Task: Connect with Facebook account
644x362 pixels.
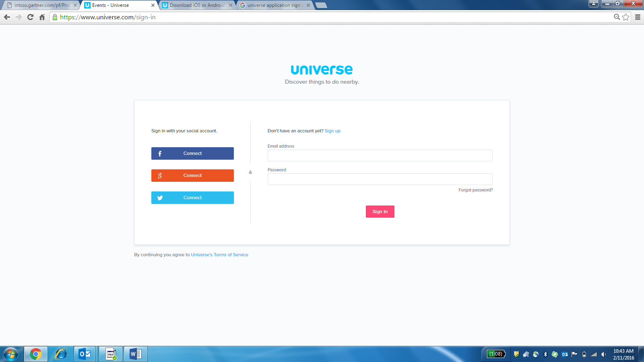Action: coord(192,153)
